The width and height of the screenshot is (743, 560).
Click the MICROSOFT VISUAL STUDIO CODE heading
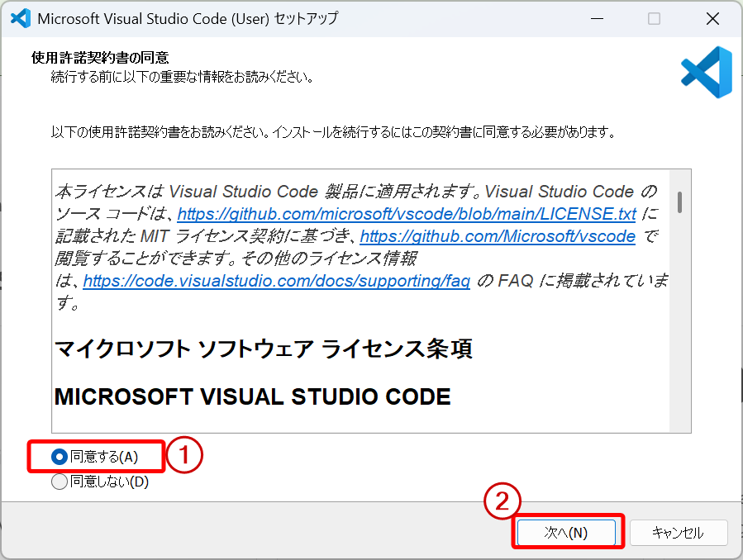[252, 396]
